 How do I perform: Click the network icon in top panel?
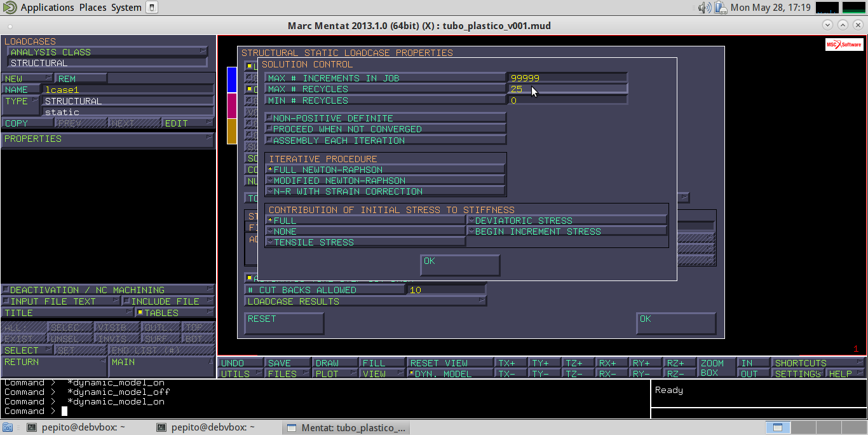[x=721, y=8]
